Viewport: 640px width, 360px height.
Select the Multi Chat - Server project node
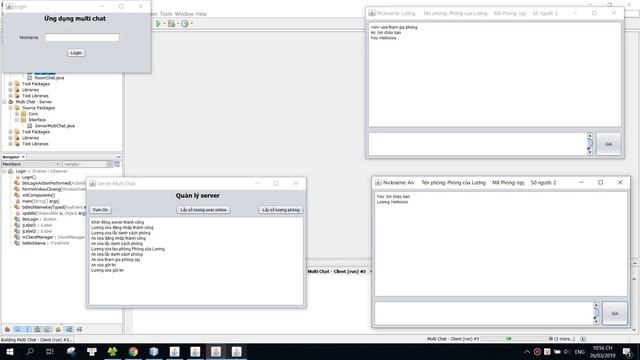pyautogui.click(x=34, y=102)
